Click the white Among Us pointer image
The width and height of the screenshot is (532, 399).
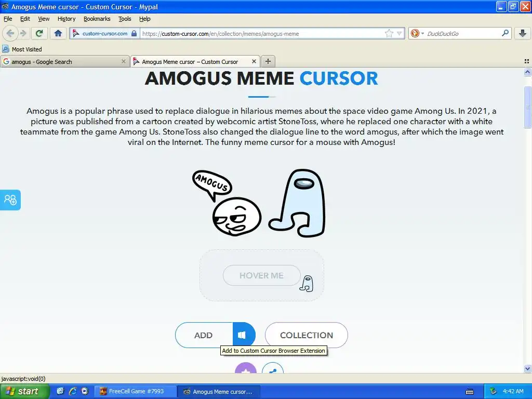click(x=298, y=203)
